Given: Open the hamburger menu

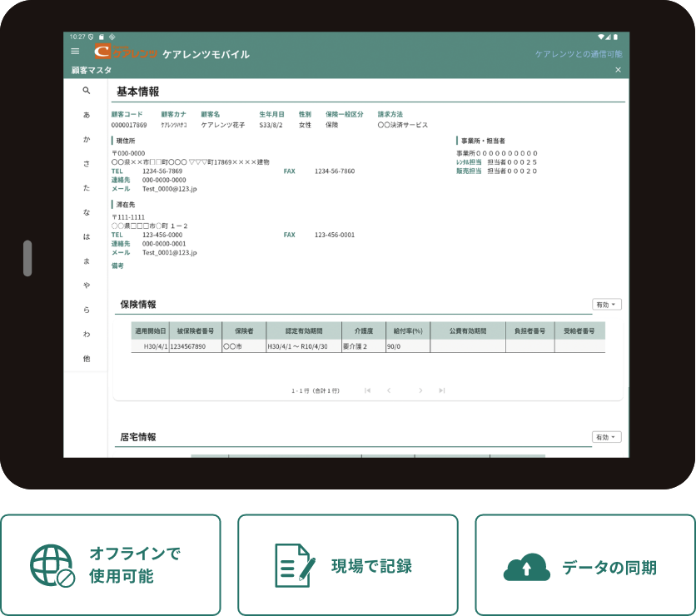Looking at the screenshot, I should tap(75, 52).
